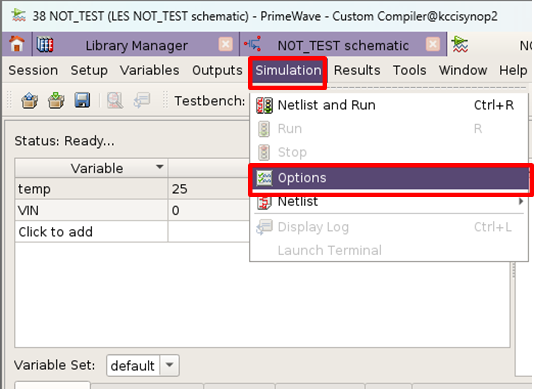Click the 'Click to add' variable cell
The width and height of the screenshot is (534, 389).
point(91,232)
